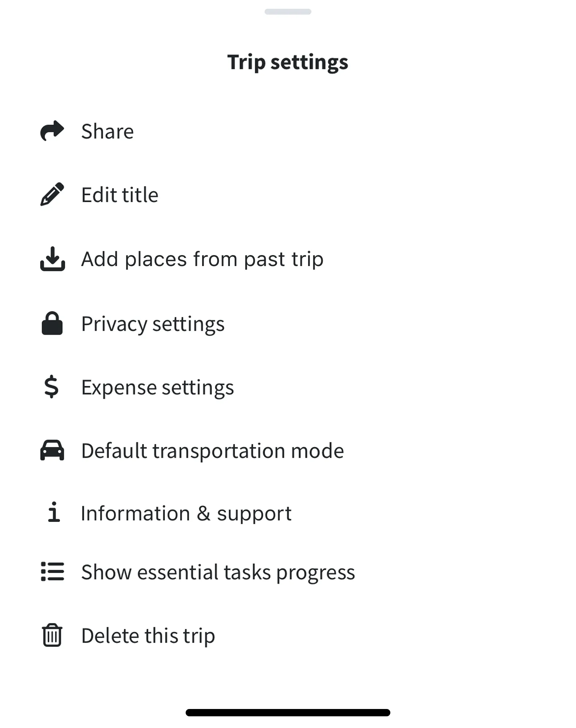Image resolution: width=576 pixels, height=728 pixels.
Task: Tap the padlock privacy icon
Action: tap(52, 323)
